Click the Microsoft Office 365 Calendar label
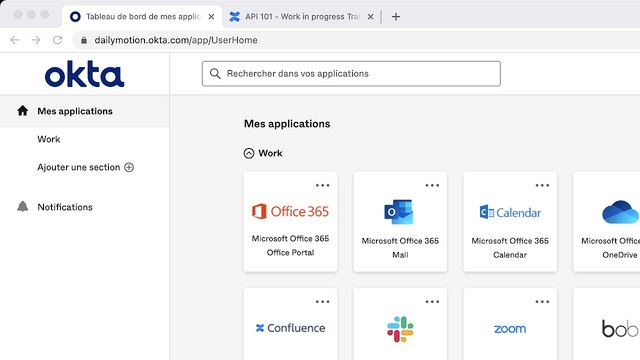The image size is (640, 360). 510,248
